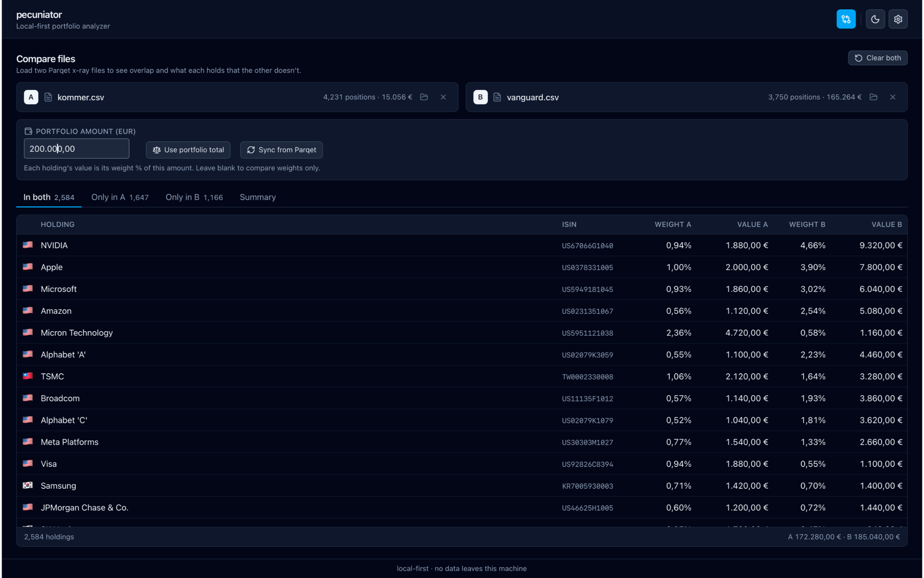Sort by the HOLDING column header
Viewport: 924px width, 578px height.
point(58,224)
